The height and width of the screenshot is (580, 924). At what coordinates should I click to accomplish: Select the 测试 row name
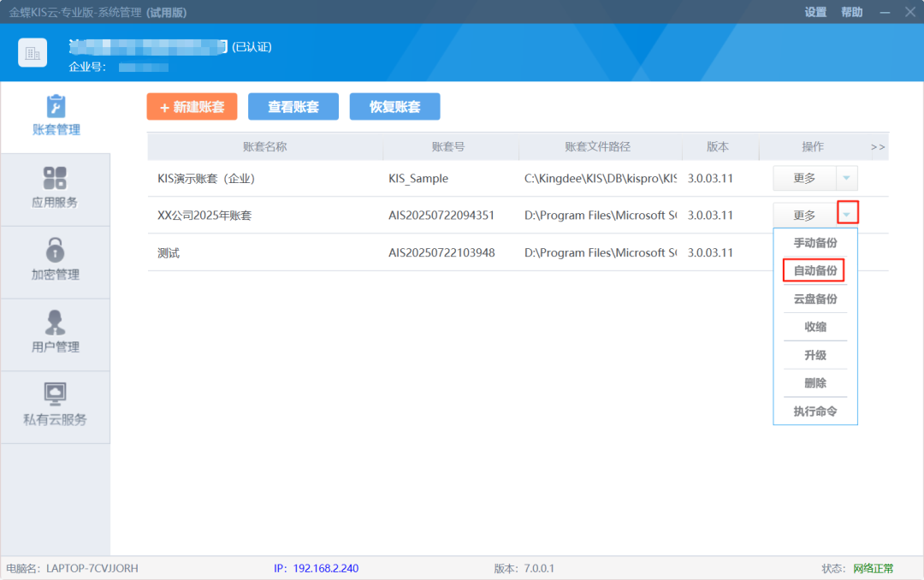(x=169, y=253)
